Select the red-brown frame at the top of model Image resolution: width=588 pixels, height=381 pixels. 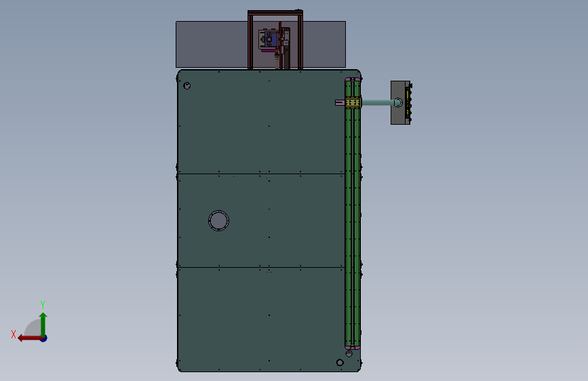pyautogui.click(x=275, y=13)
